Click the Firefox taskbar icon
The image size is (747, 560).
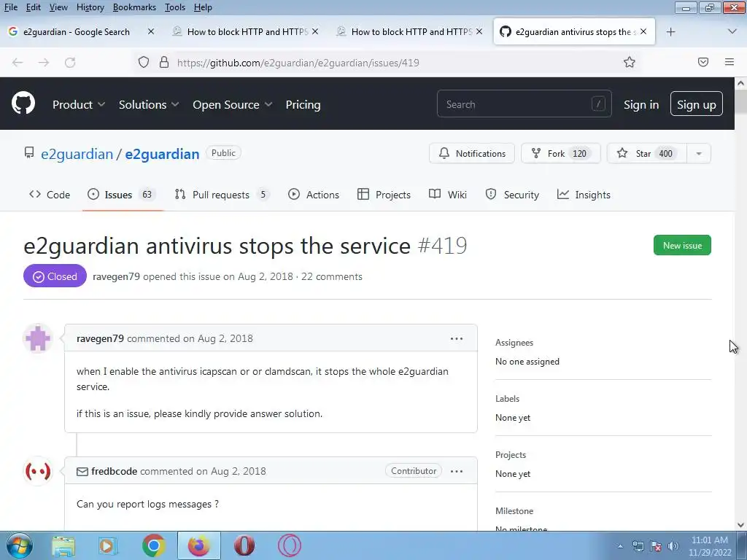[x=198, y=545]
